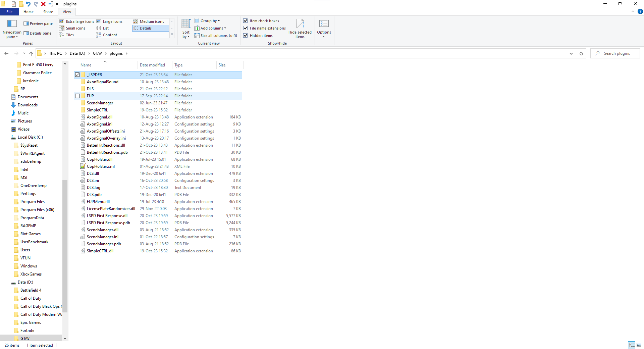Viewport: 644px width, 349px height.
Task: Click the Delete quick access icon
Action: click(43, 4)
